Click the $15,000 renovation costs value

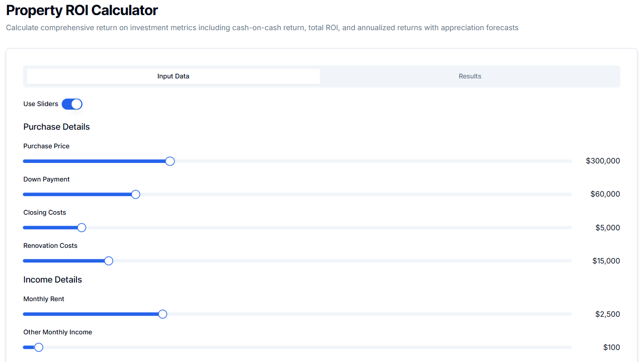pyautogui.click(x=606, y=261)
